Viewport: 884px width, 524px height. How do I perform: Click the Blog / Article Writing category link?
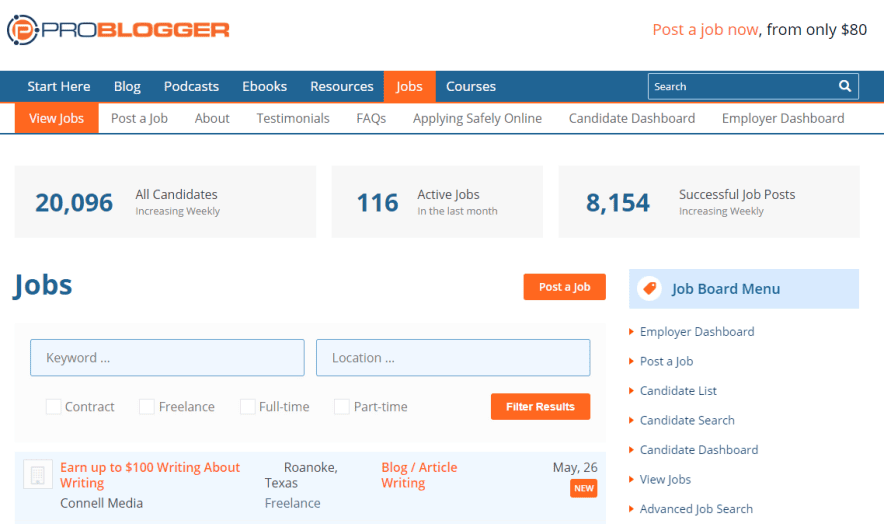pos(419,475)
